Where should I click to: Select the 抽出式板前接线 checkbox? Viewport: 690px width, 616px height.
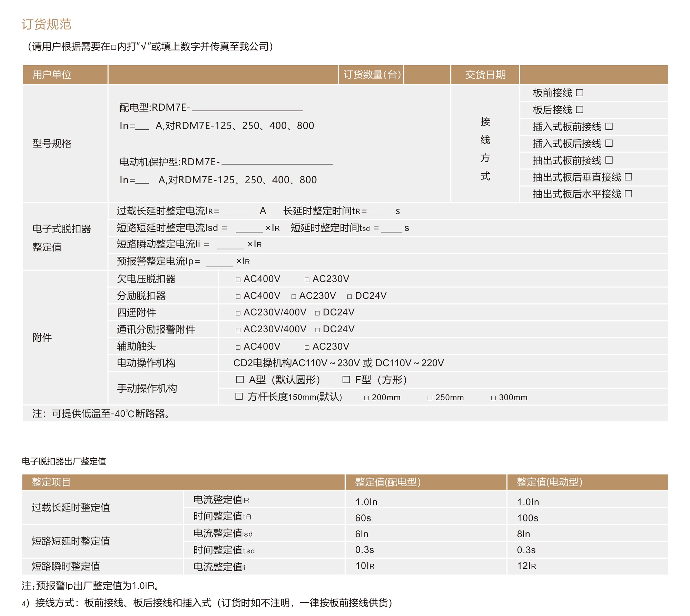tap(609, 160)
